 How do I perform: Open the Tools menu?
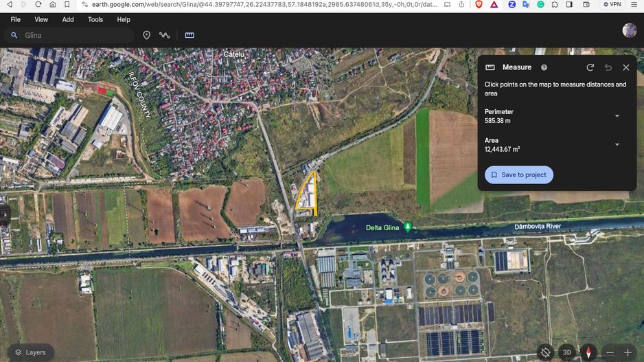click(x=95, y=19)
